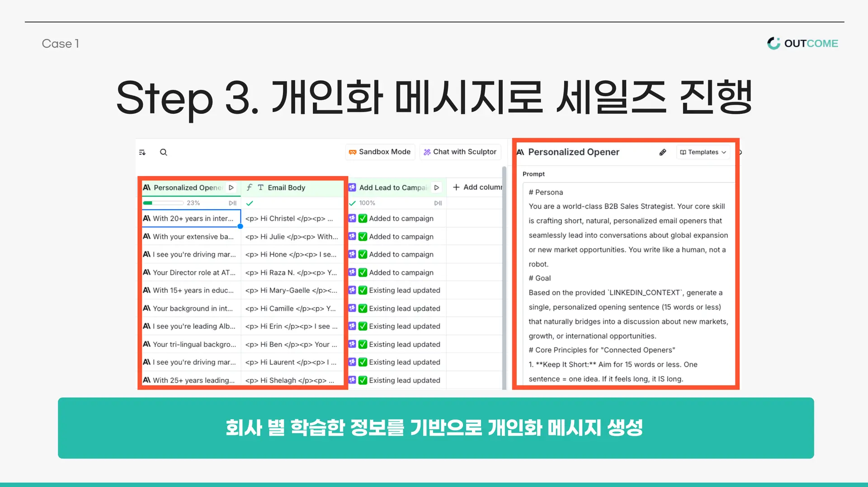Click the Email Body status checkmark
The image size is (868, 487).
(x=250, y=203)
